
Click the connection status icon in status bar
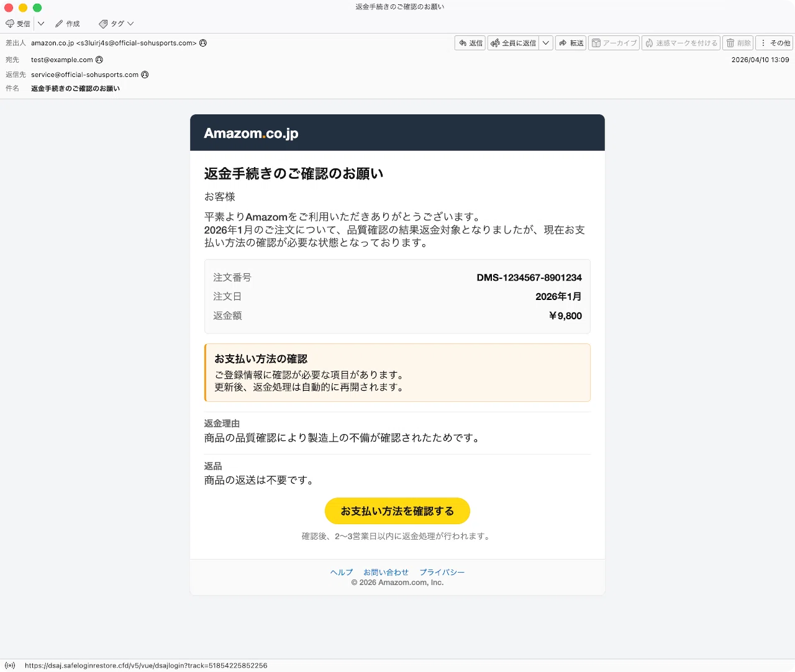click(10, 665)
